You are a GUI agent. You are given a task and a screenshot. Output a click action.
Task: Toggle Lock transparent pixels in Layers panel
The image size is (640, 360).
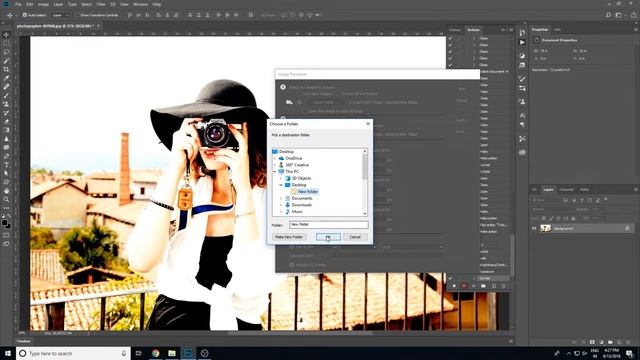(x=544, y=218)
